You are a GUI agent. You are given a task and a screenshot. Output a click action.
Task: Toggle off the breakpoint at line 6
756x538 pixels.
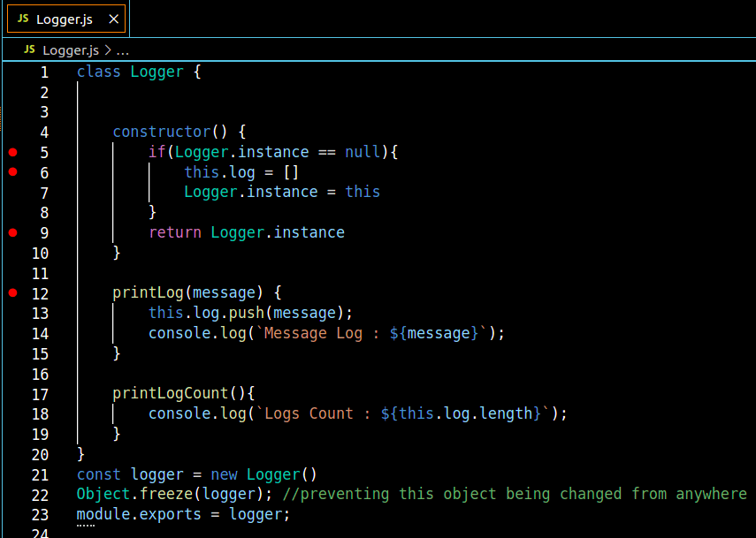[x=12, y=171]
